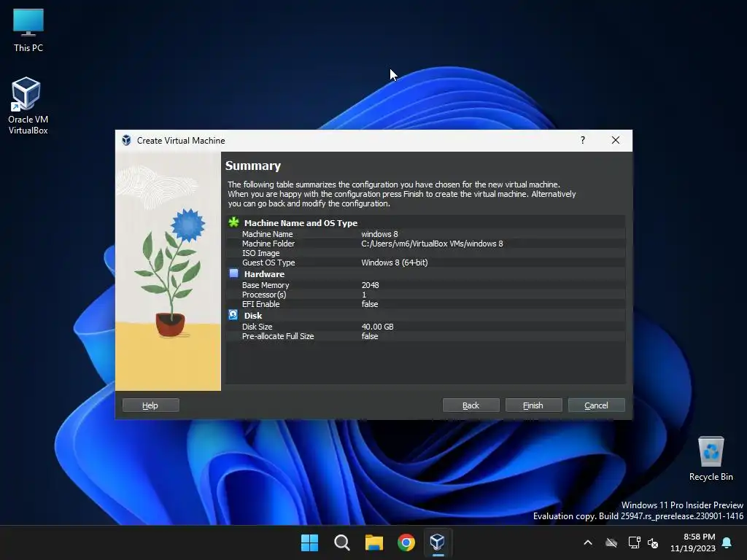Open the Windows Start menu
This screenshot has width=747, height=560.
pos(309,542)
